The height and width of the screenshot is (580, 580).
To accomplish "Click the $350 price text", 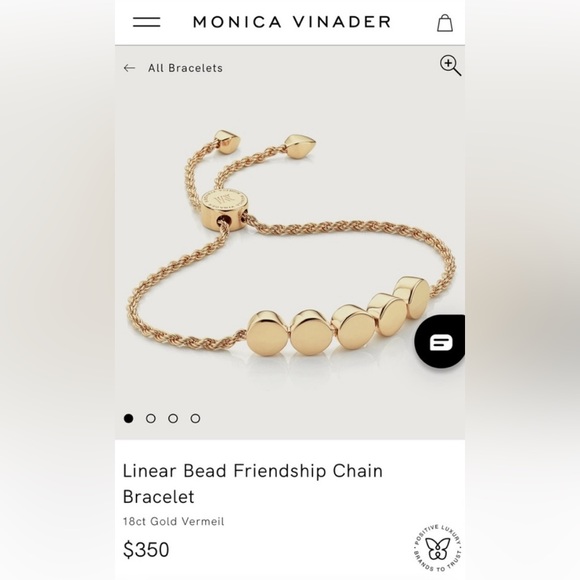I will pyautogui.click(x=146, y=549).
